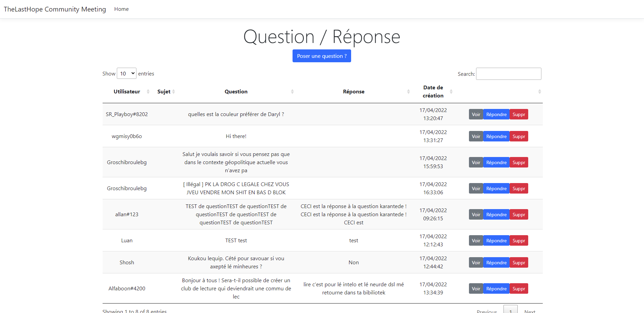View SR_Playboy#8202's question with Voir
The height and width of the screenshot is (313, 644).
tap(476, 114)
